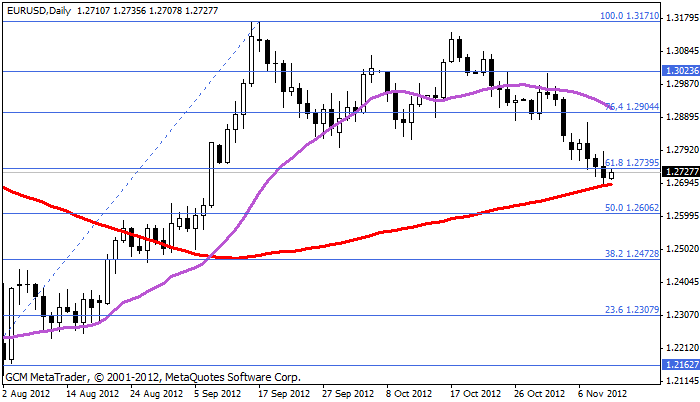Image resolution: width=700 pixels, height=402 pixels.
Task: Select the 100.0 1.31710 Fibonacci label
Action: point(629,16)
